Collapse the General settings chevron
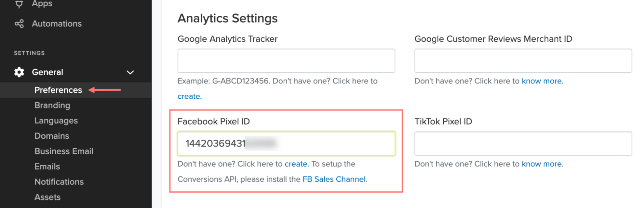644x208 pixels. point(130,72)
